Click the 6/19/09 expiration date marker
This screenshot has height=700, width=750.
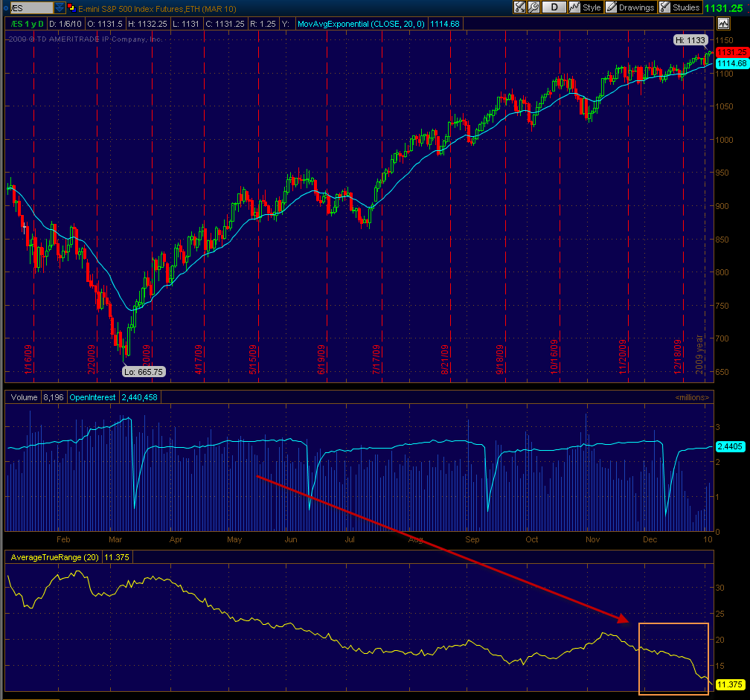click(x=321, y=359)
